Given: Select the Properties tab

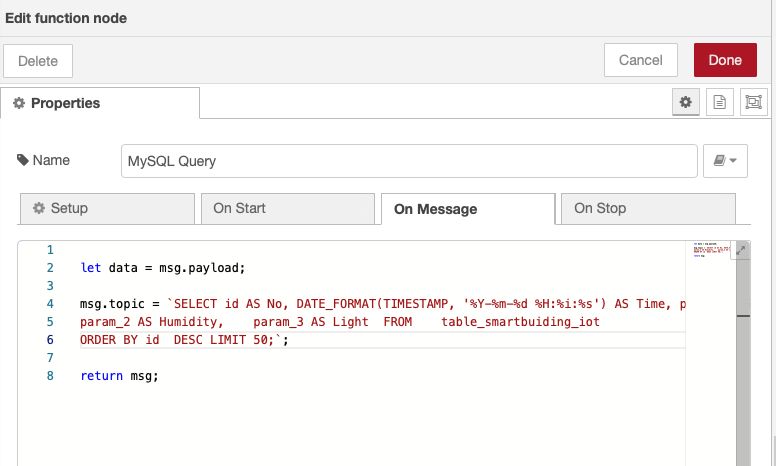Looking at the screenshot, I should 100,103.
